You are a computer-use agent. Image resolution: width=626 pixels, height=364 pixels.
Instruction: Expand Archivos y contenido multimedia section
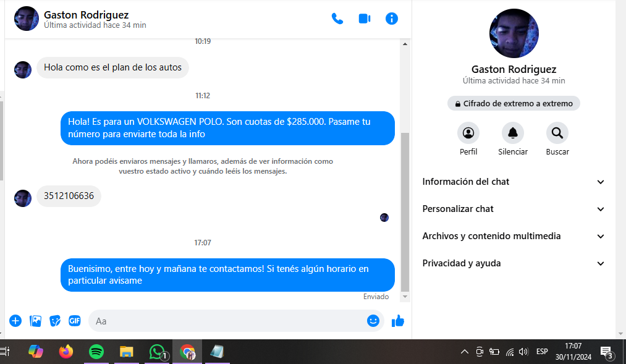(513, 236)
